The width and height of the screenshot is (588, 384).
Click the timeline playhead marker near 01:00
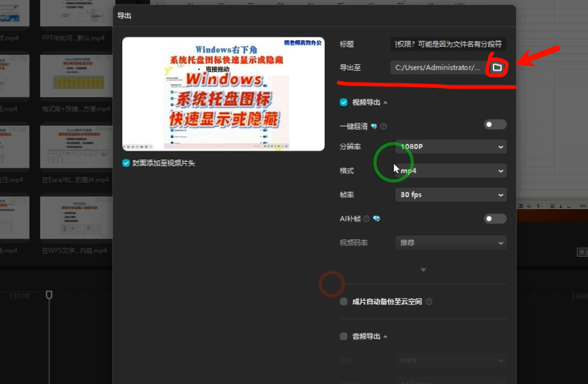pyautogui.click(x=49, y=295)
